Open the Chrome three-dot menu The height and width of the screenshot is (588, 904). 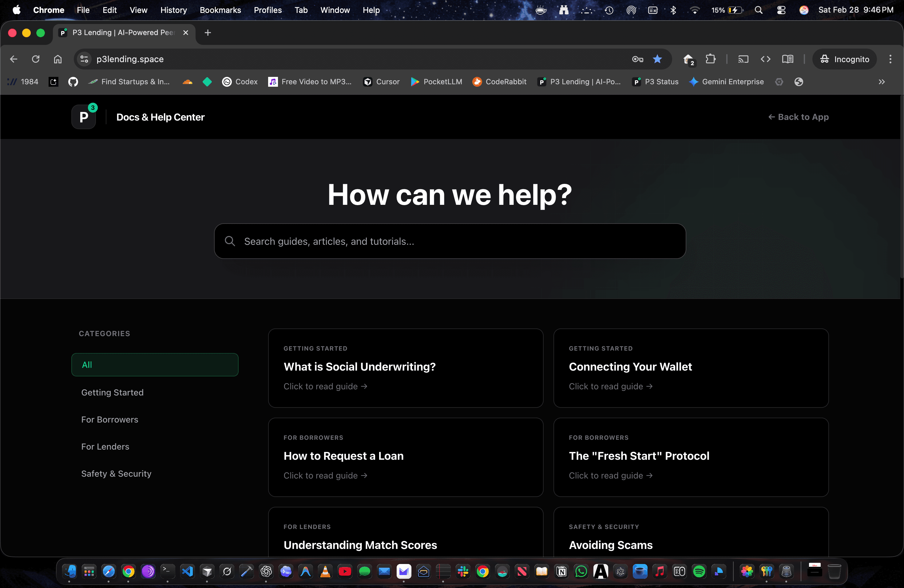[x=891, y=59]
